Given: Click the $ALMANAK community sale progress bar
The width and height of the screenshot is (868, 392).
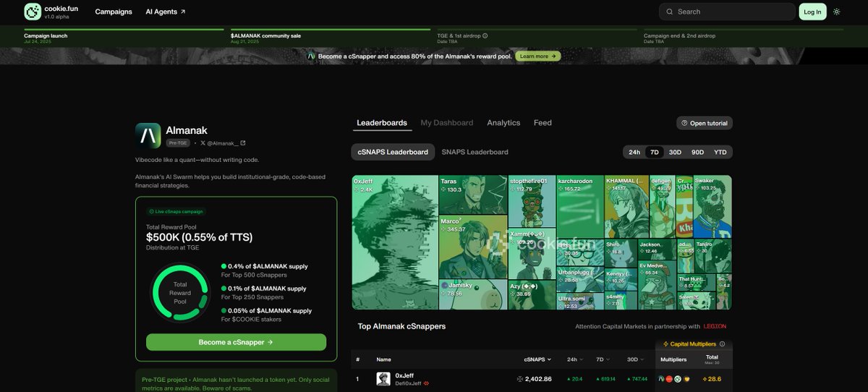Looking at the screenshot, I should point(331,30).
